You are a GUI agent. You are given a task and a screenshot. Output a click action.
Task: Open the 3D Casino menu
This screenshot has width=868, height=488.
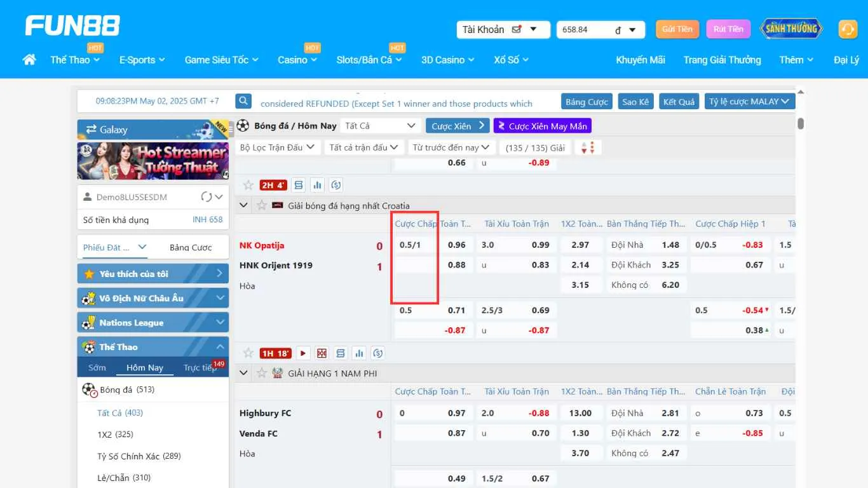pos(448,60)
